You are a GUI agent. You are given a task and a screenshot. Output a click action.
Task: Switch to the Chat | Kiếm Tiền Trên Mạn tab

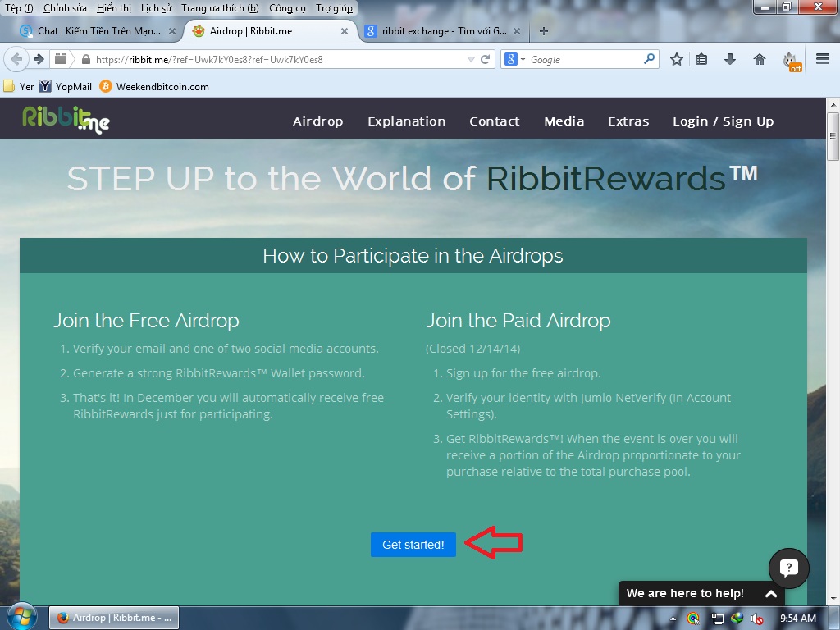click(98, 31)
